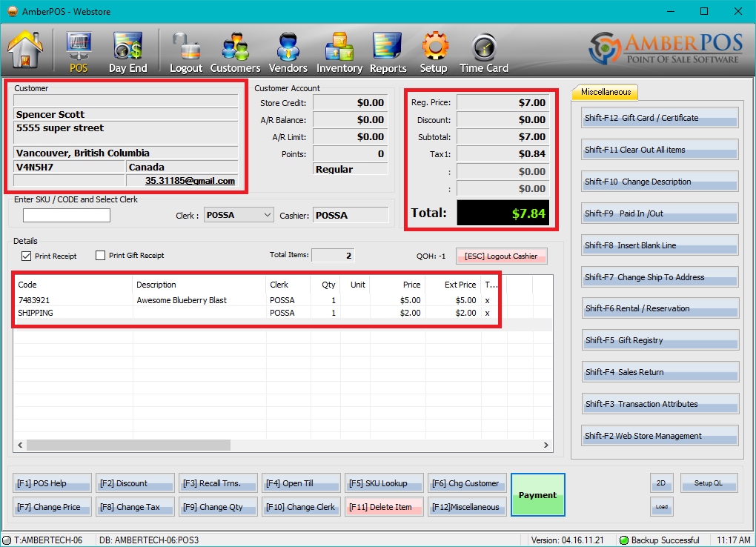Click the Setup QL button

(x=709, y=483)
